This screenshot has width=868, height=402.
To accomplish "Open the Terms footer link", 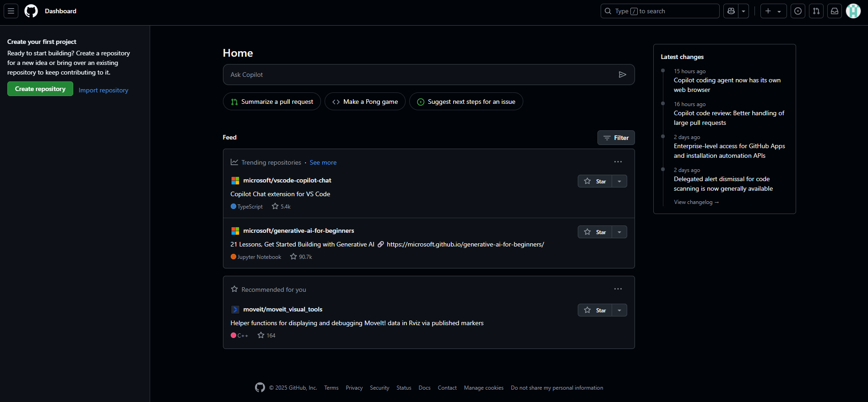I will point(331,388).
